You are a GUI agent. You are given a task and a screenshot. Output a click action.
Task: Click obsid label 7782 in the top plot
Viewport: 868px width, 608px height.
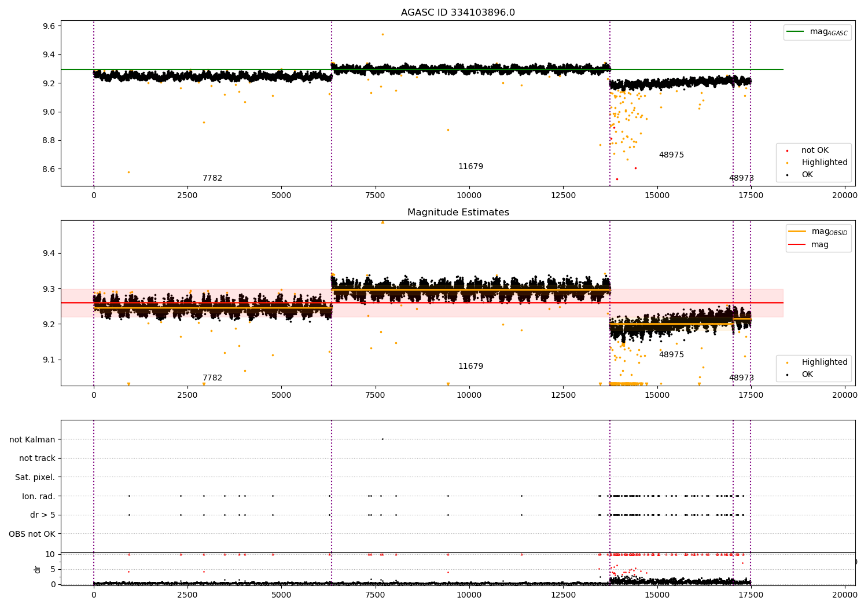click(x=212, y=178)
